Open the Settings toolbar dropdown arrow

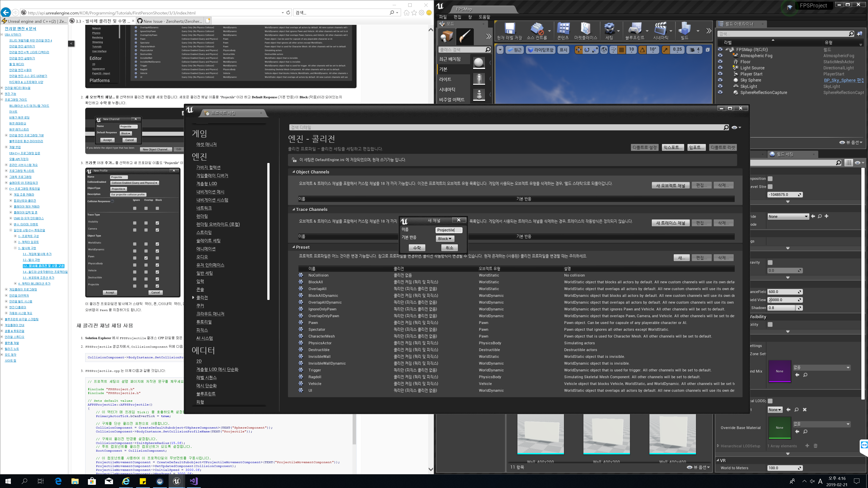coord(618,31)
